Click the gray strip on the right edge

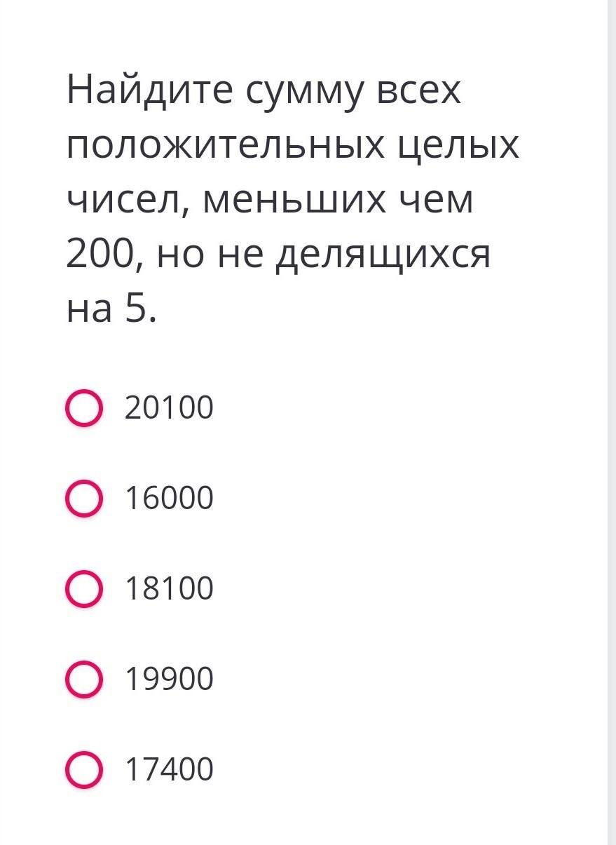pyautogui.click(x=612, y=421)
